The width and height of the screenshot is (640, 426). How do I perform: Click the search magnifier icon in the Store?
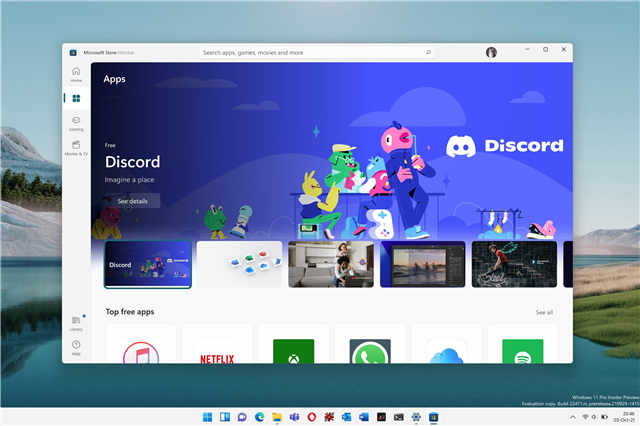click(x=428, y=52)
